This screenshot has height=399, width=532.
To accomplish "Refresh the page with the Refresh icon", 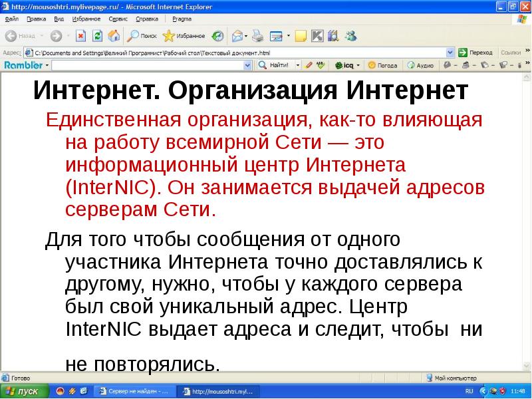I will pyautogui.click(x=98, y=36).
